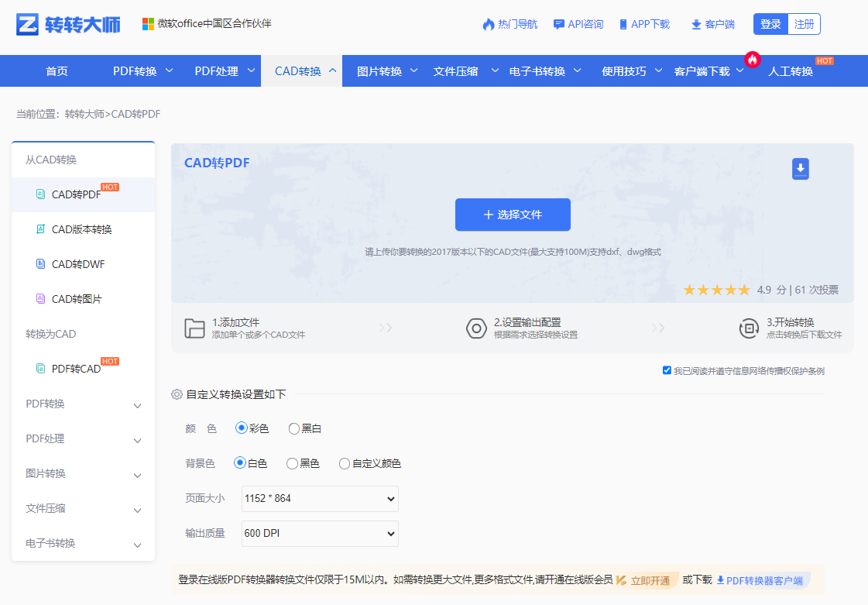Select 黑色 as the background color
The width and height of the screenshot is (868, 605).
[292, 462]
